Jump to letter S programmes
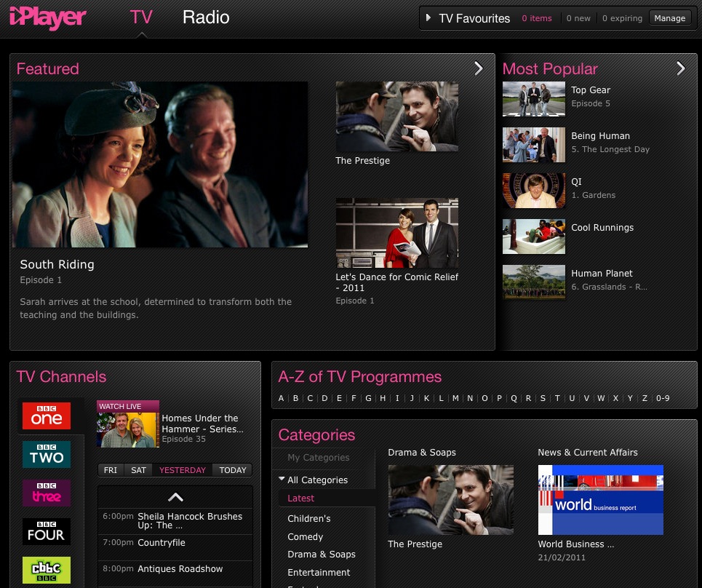 point(543,398)
